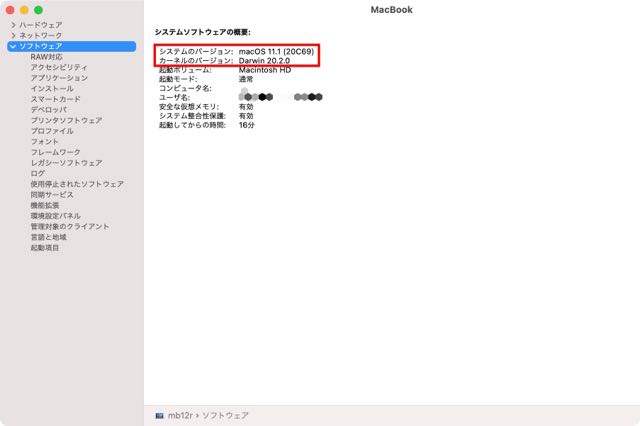Open the 言語と地域 item
This screenshot has width=640, height=426.
point(49,237)
